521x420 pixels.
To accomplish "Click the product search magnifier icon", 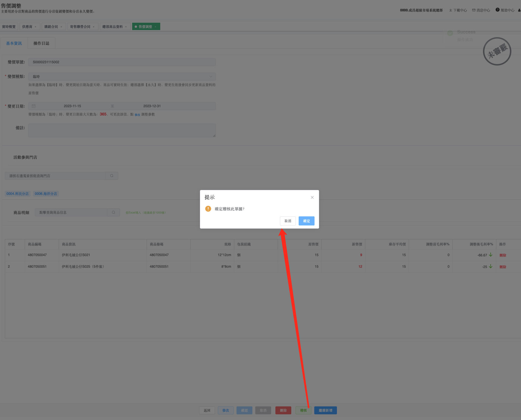I will coord(113,212).
